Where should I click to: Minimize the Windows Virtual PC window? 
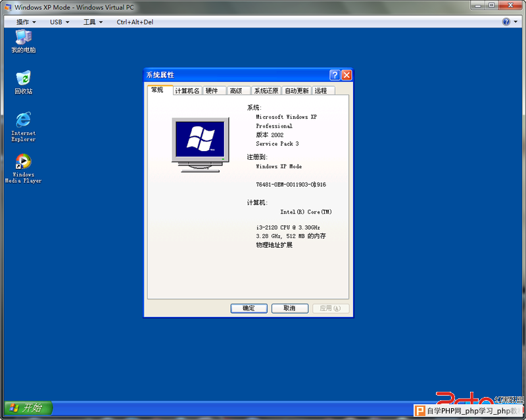478,6
